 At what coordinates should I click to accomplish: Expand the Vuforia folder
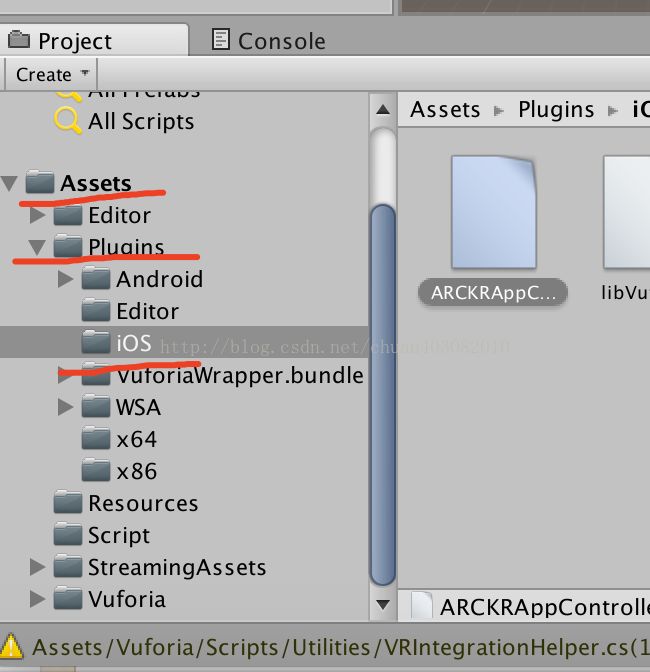(x=38, y=599)
